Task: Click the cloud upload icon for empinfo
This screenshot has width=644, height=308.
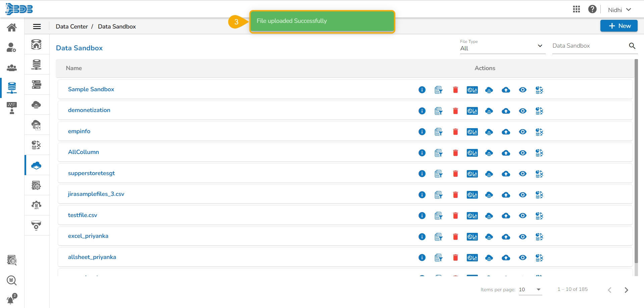Action: [506, 132]
